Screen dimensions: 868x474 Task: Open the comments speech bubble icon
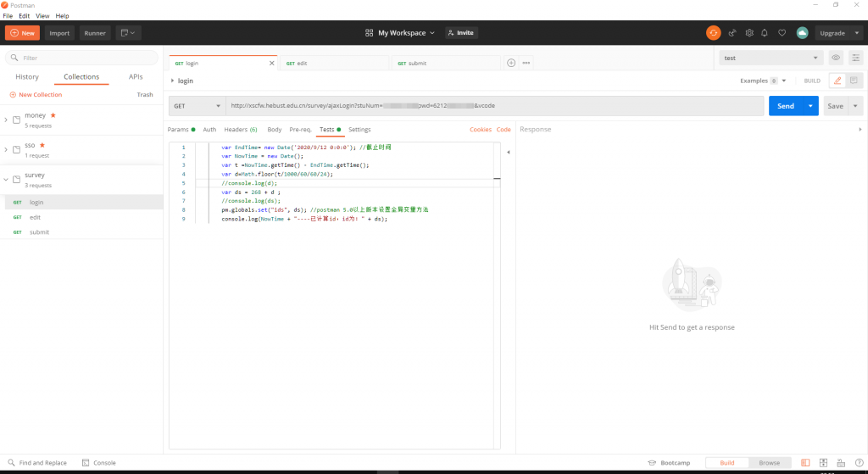[x=854, y=81]
